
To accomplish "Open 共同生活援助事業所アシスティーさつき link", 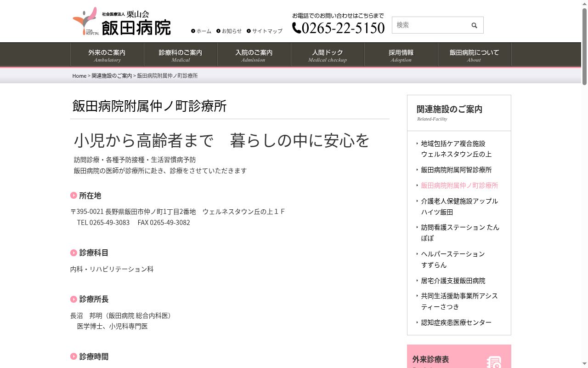I will (x=459, y=301).
